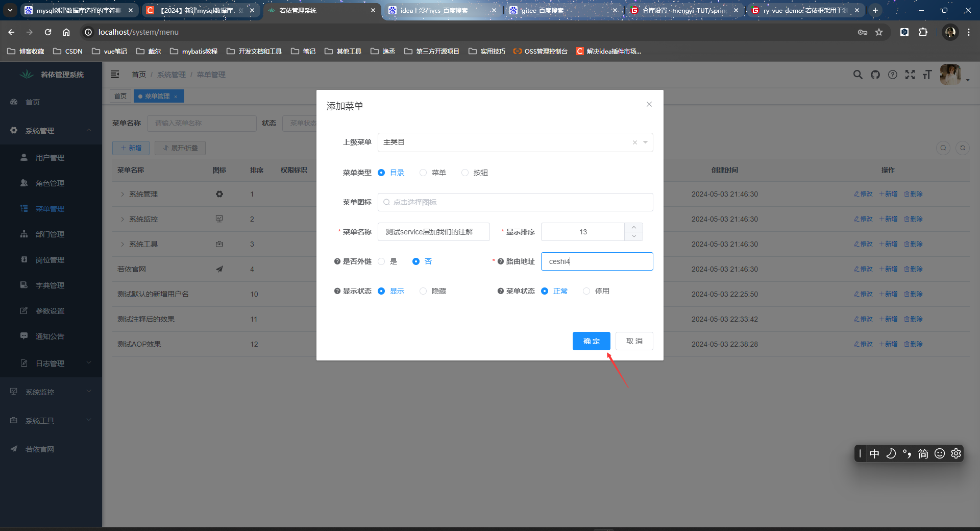The height and width of the screenshot is (531, 980).
Task: Toggle the hide-search circular icon
Action: coord(943,148)
